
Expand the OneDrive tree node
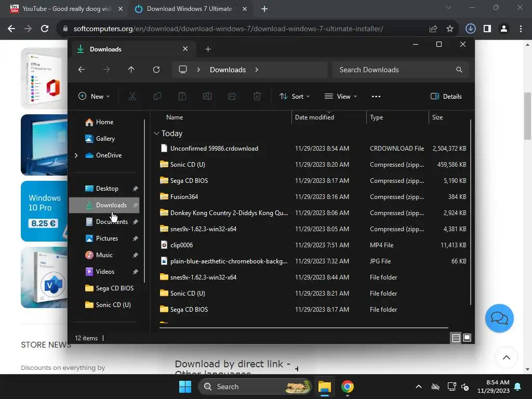point(76,155)
